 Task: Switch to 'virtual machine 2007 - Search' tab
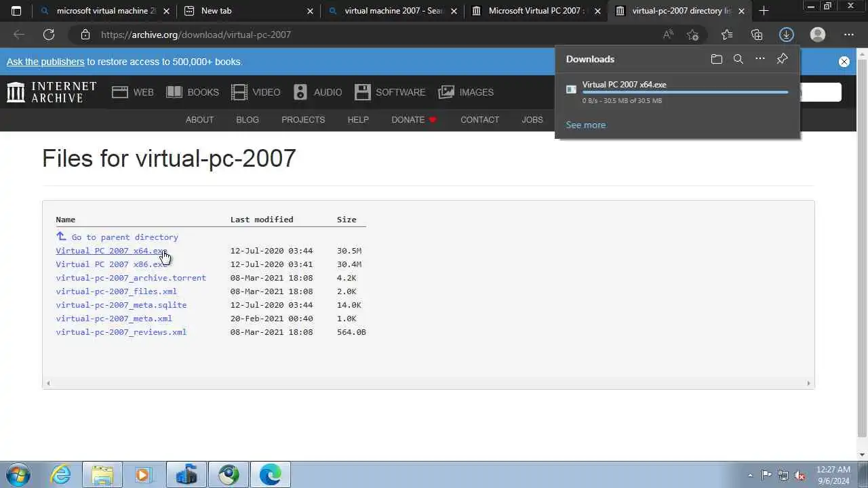(392, 11)
